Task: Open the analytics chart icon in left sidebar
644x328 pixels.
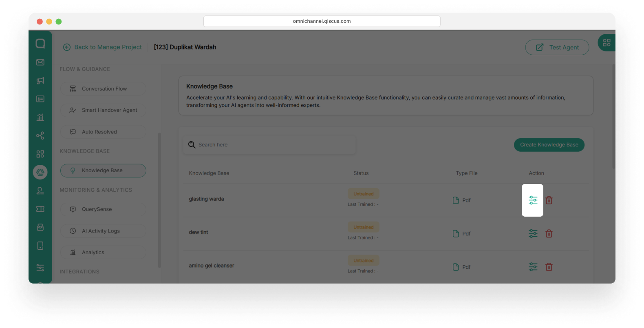Action: click(40, 117)
